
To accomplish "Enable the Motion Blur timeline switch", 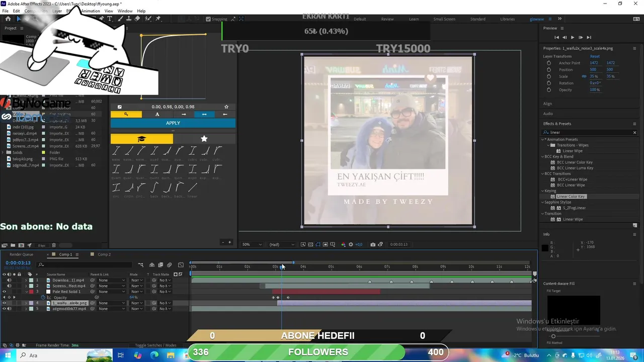I will (x=169, y=265).
